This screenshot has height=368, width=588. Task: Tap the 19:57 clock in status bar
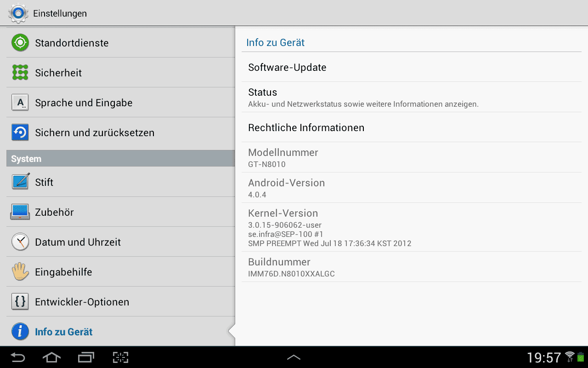coord(544,357)
